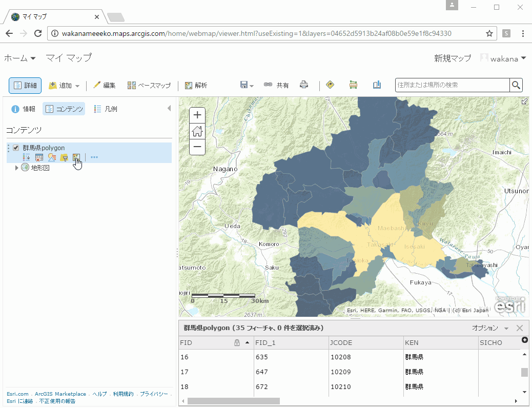The image size is (532, 408).
Task: Open more options ellipsis for 群馬県polygon
Action: click(x=94, y=157)
